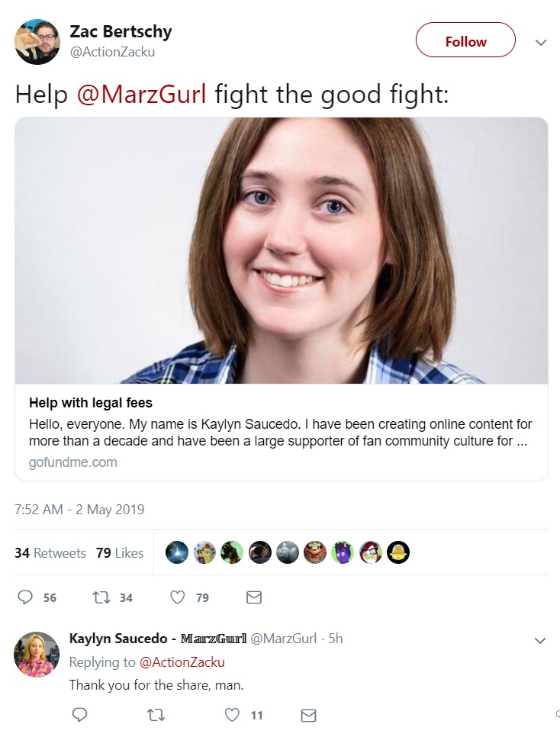Open the @ActionZacku reply-to link

coord(182,661)
